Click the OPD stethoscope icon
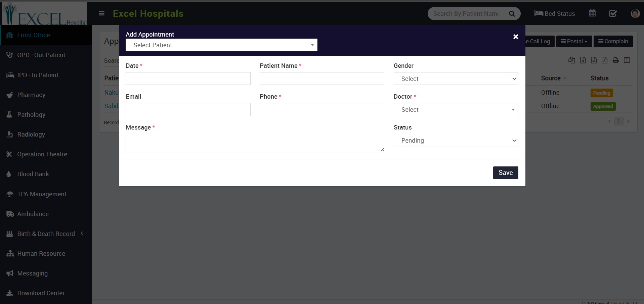 click(10, 55)
